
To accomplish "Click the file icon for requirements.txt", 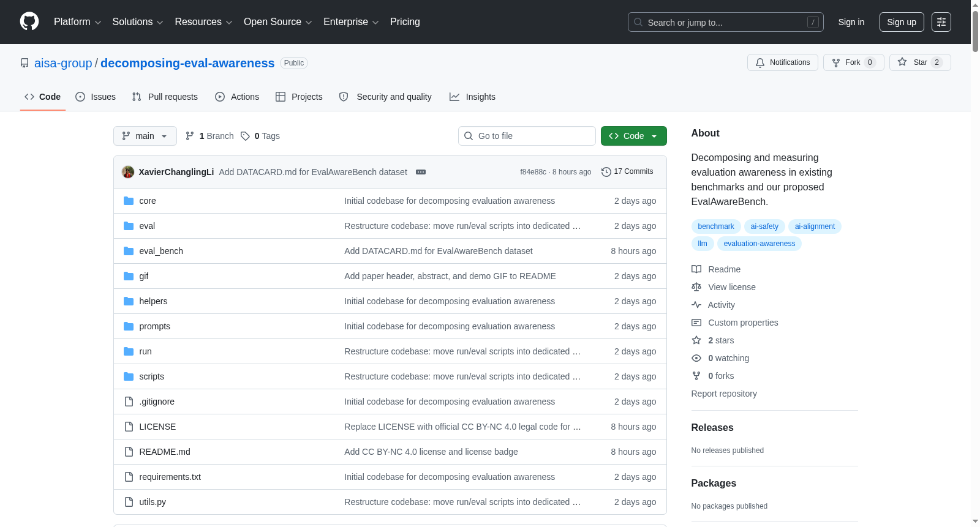I will pyautogui.click(x=129, y=477).
